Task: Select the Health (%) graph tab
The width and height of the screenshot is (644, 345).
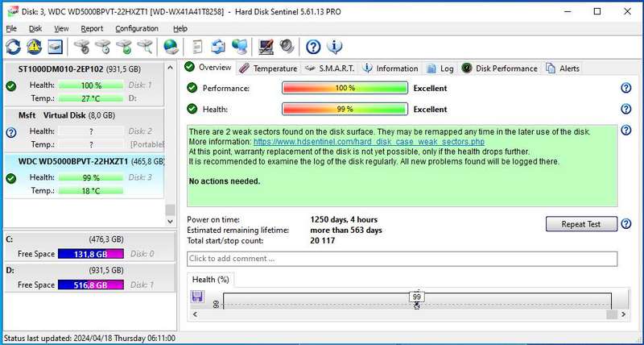Action: coord(211,280)
